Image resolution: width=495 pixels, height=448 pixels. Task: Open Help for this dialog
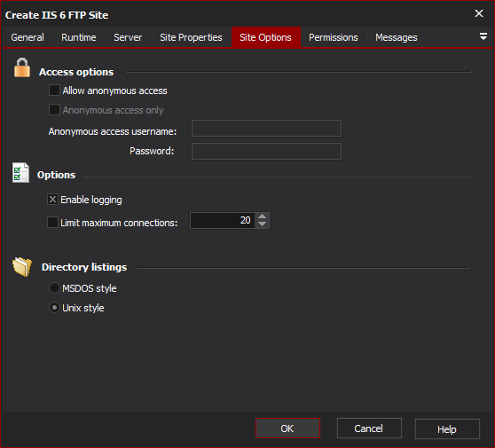tap(447, 429)
